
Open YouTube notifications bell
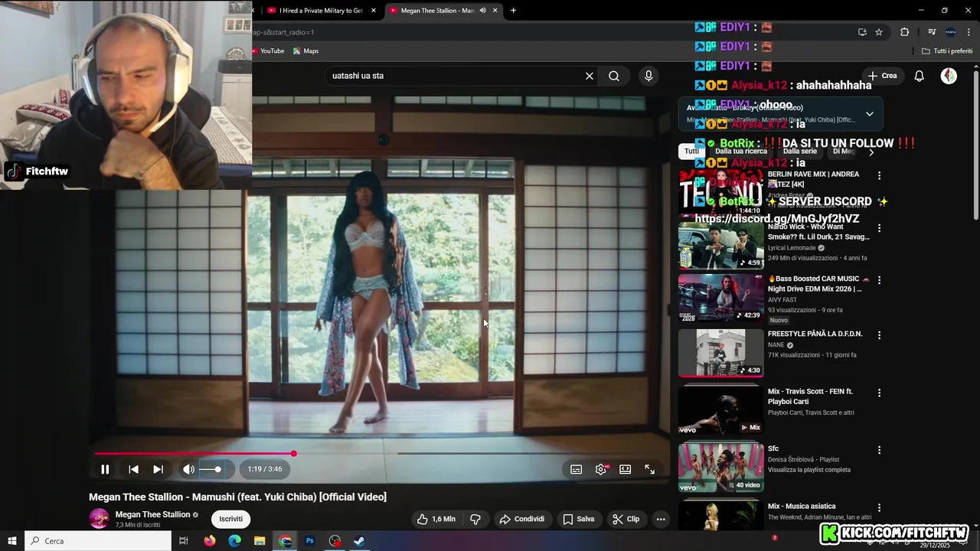[920, 76]
